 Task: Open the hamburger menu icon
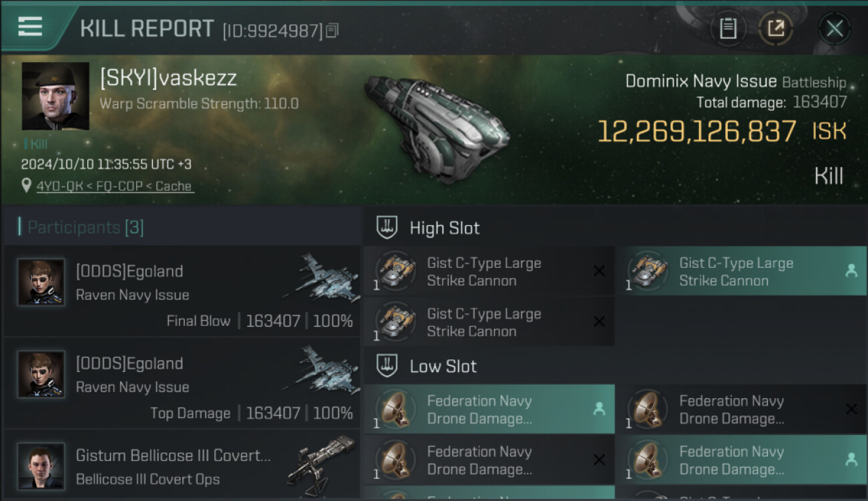coord(30,27)
